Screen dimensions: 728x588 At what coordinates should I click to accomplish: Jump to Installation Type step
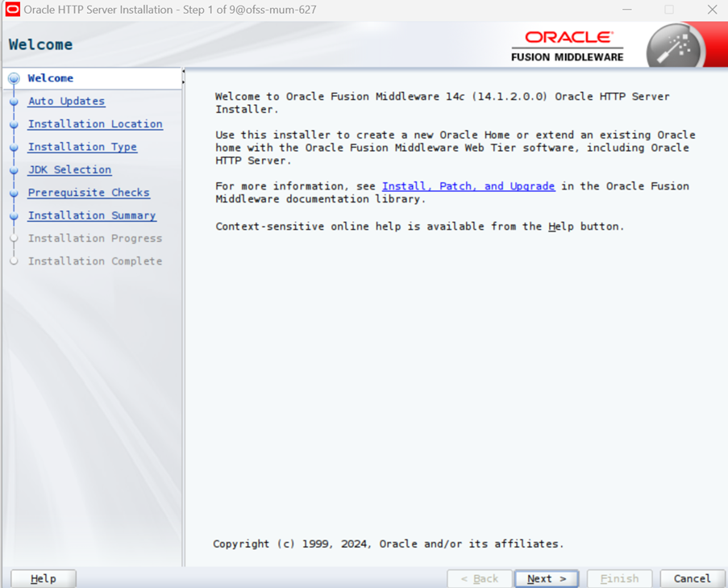tap(82, 147)
